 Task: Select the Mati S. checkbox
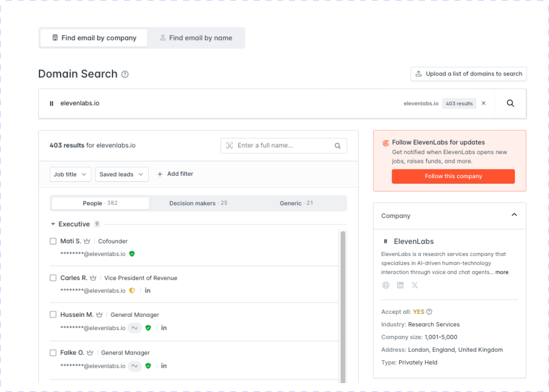(x=53, y=241)
